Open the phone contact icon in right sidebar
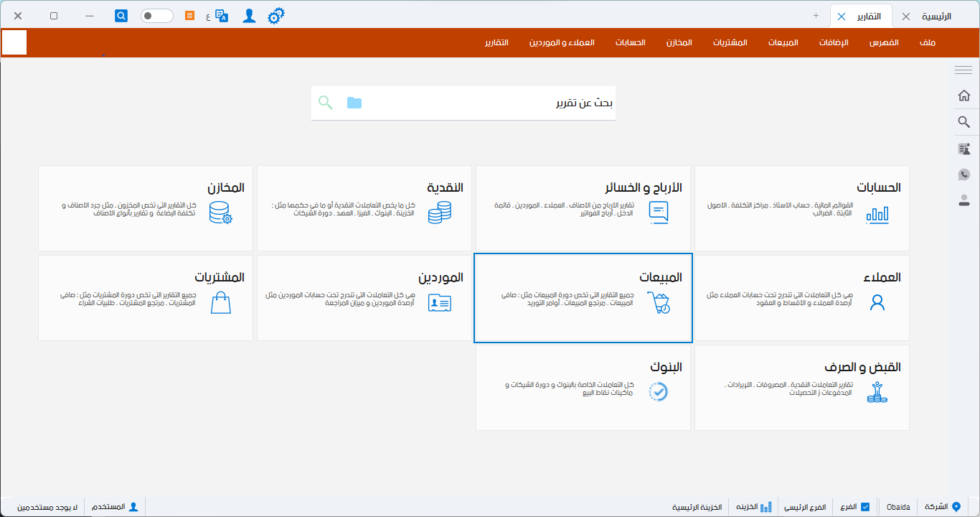The width and height of the screenshot is (980, 517). (x=965, y=174)
